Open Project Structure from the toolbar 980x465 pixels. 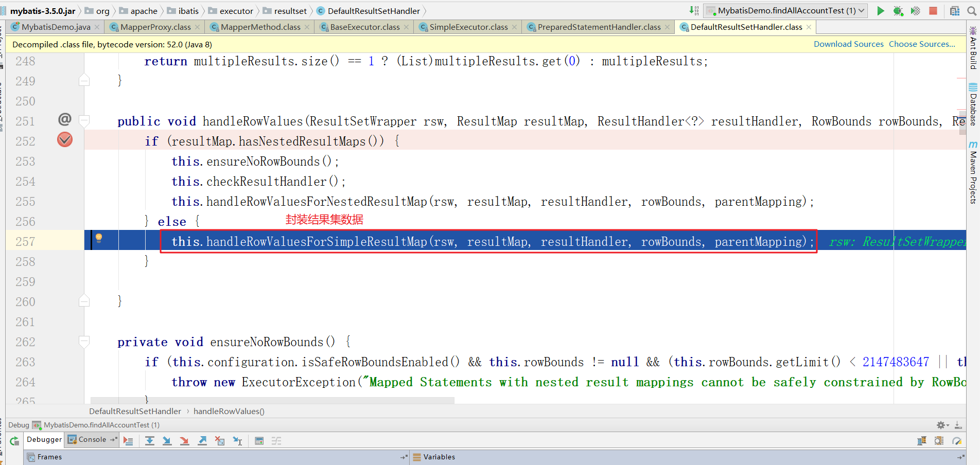pos(955,11)
